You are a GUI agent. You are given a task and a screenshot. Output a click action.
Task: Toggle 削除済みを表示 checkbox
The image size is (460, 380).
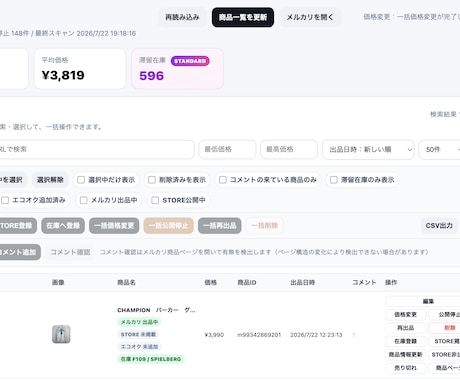coord(152,180)
